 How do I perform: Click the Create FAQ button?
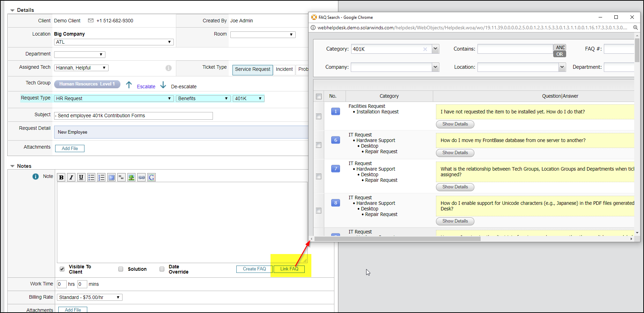coord(254,269)
